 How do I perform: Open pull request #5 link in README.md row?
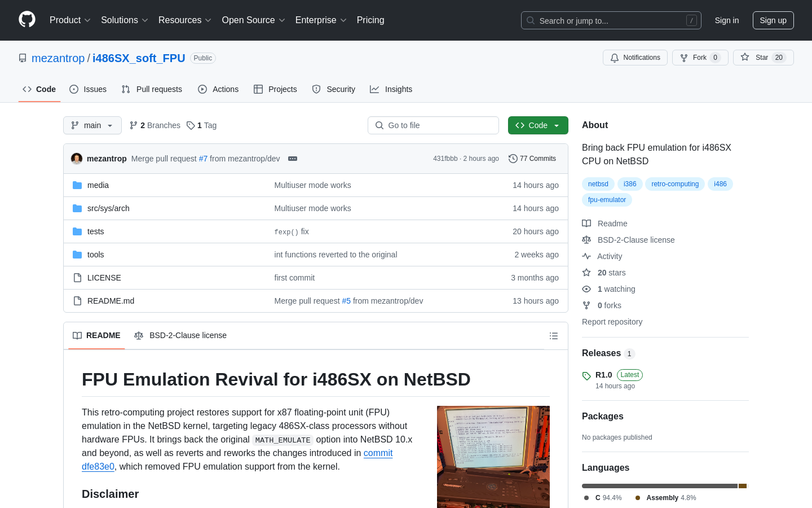pos(346,301)
